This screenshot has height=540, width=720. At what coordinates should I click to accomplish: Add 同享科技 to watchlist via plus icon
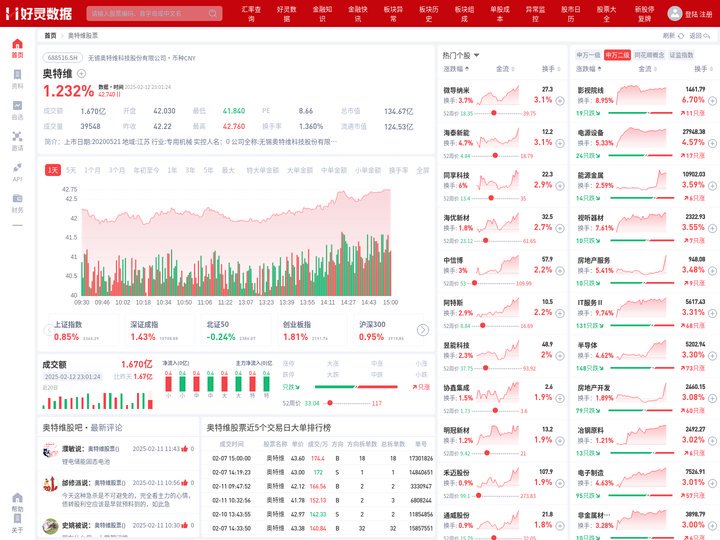pos(560,186)
